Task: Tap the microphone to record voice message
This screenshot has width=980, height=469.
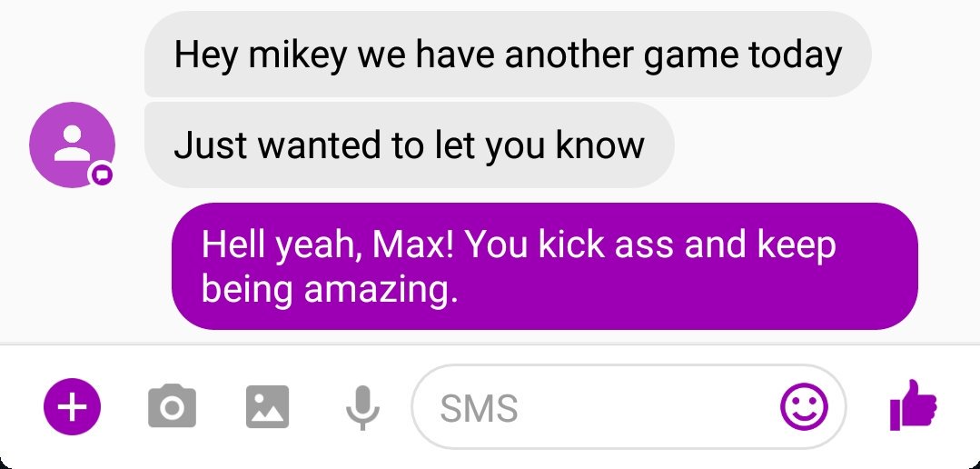Action: click(362, 408)
